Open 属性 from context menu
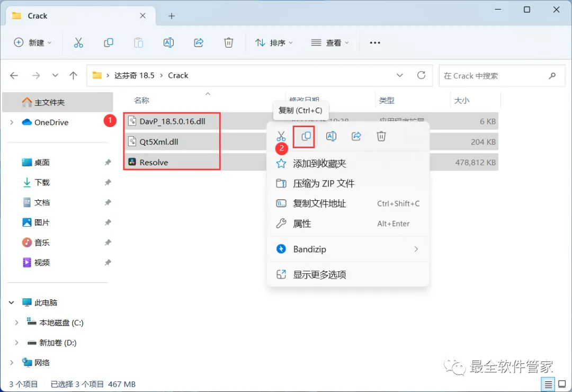The height and width of the screenshot is (392, 572). point(348,224)
